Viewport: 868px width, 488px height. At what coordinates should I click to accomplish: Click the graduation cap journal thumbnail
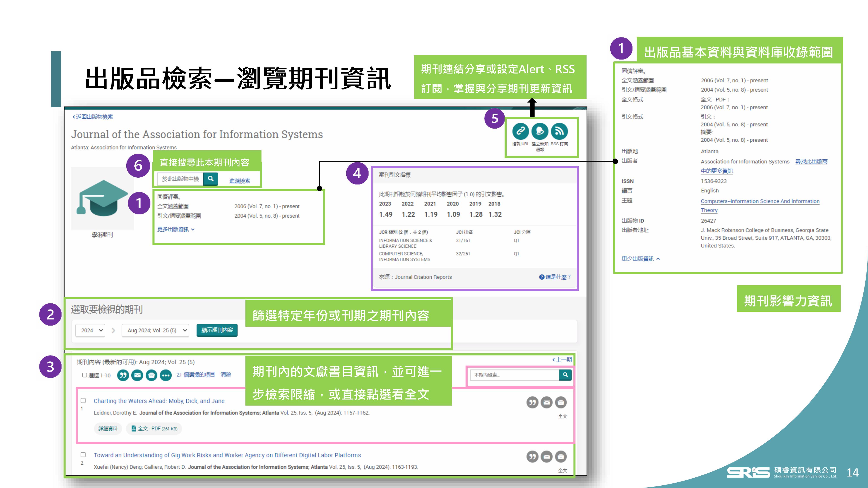102,198
